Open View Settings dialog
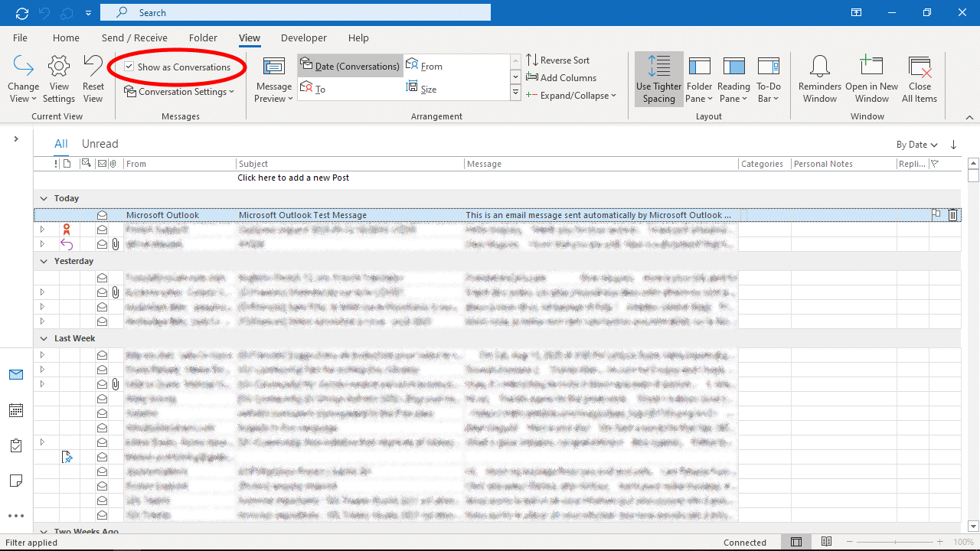This screenshot has height=551, width=980. [59, 80]
